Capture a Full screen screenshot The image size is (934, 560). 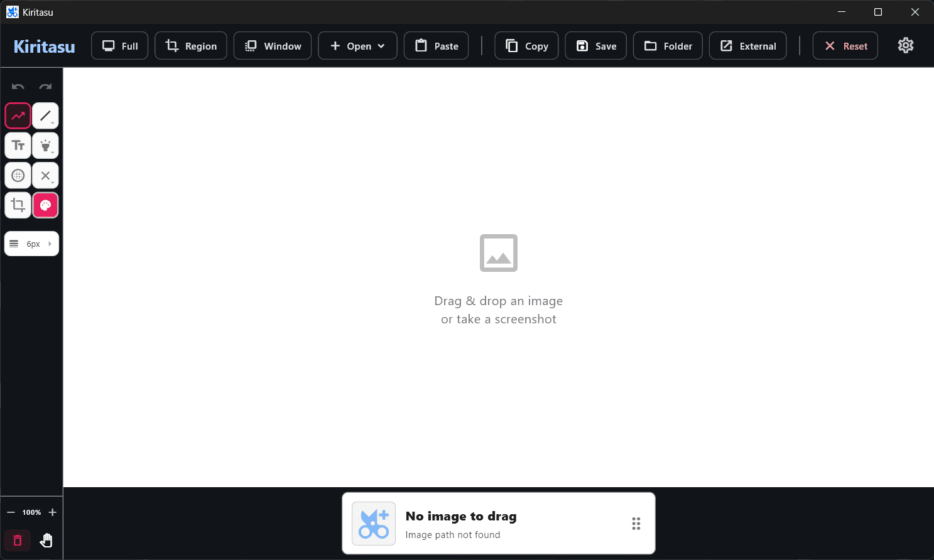(120, 46)
